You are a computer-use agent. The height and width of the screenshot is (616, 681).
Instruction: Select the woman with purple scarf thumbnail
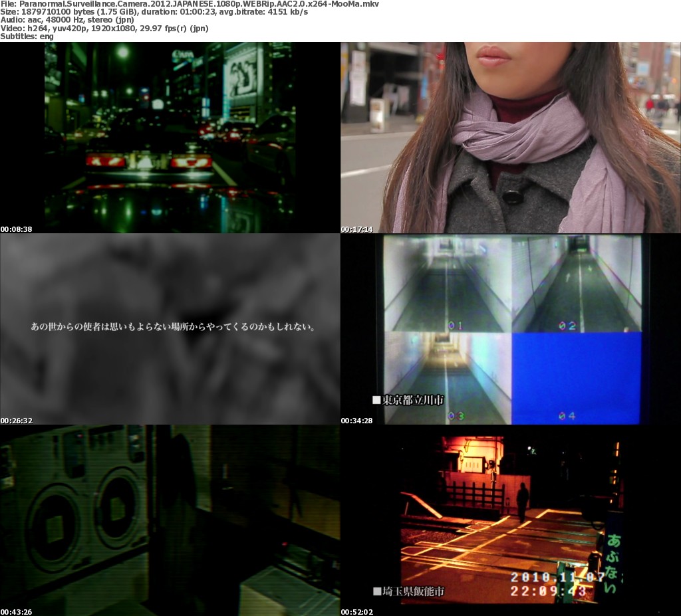pyautogui.click(x=510, y=137)
